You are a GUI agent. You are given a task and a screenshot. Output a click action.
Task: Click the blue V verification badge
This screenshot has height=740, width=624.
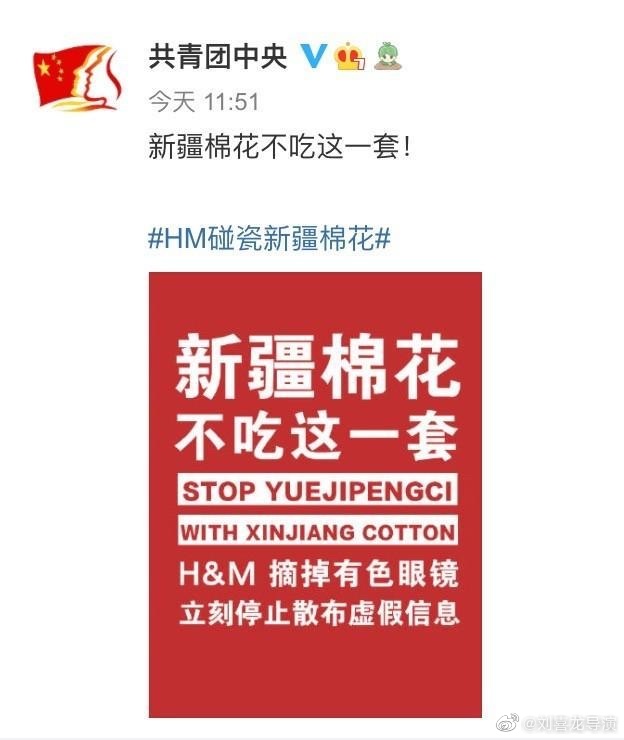[314, 55]
